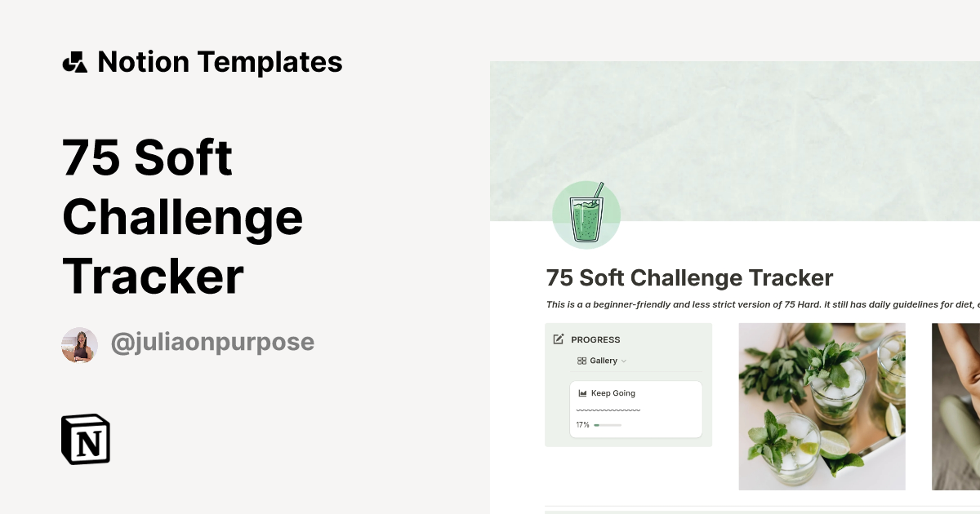
Task: Open the Keep Going gallery card
Action: 635,409
